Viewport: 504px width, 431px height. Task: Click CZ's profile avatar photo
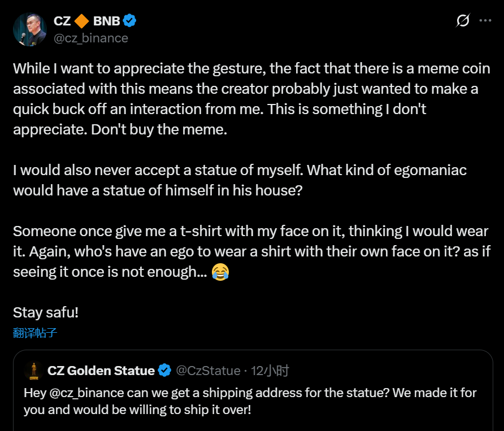point(29,29)
